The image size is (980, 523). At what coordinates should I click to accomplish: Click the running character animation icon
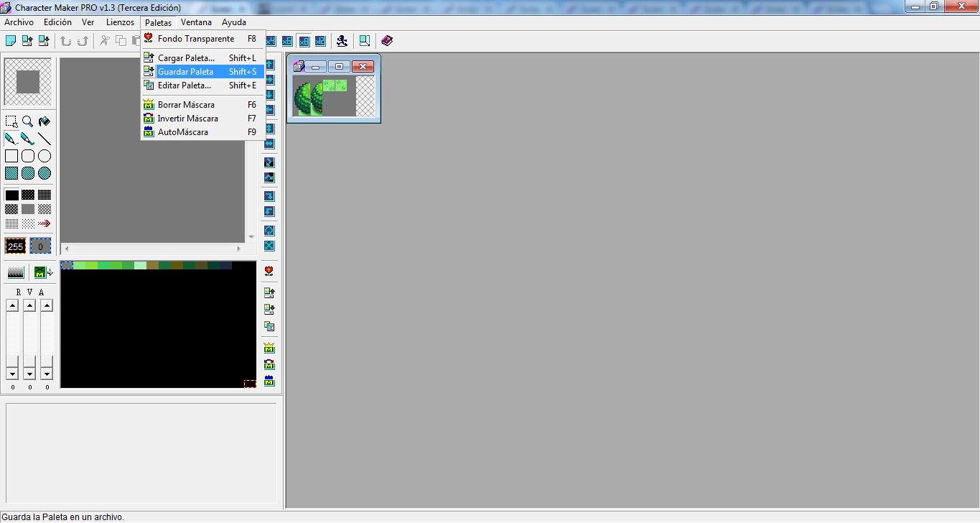coord(342,41)
